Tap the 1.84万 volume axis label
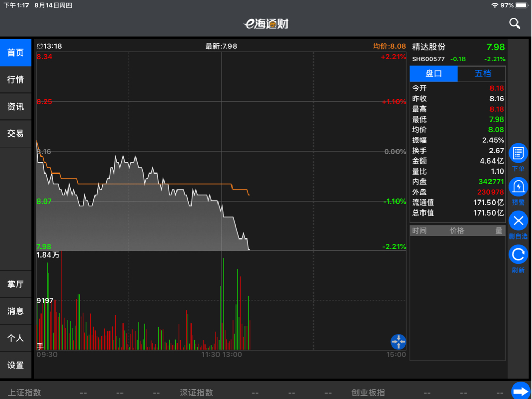This screenshot has height=399, width=532. coord(48,255)
